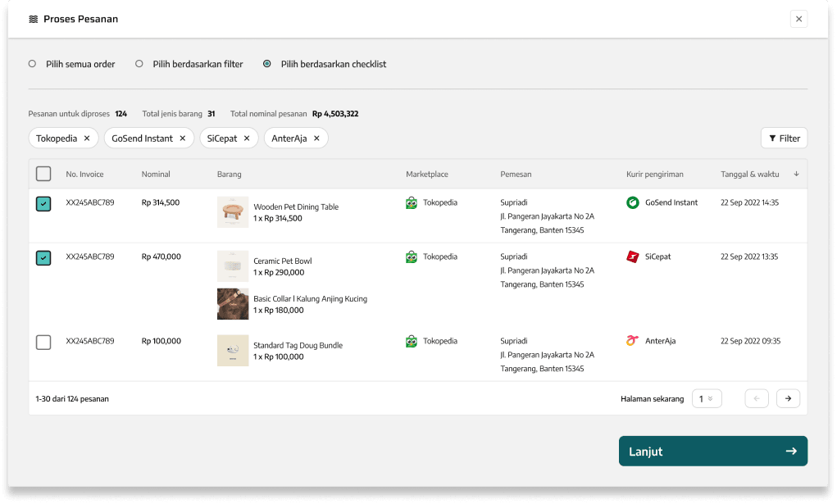
Task: Click the Wooden Pet Dining Table thumbnail
Action: pyautogui.click(x=233, y=212)
